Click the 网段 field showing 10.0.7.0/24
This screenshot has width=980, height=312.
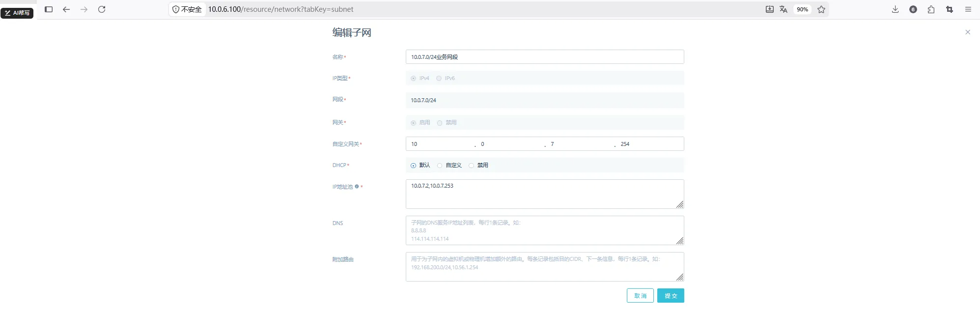tap(545, 100)
